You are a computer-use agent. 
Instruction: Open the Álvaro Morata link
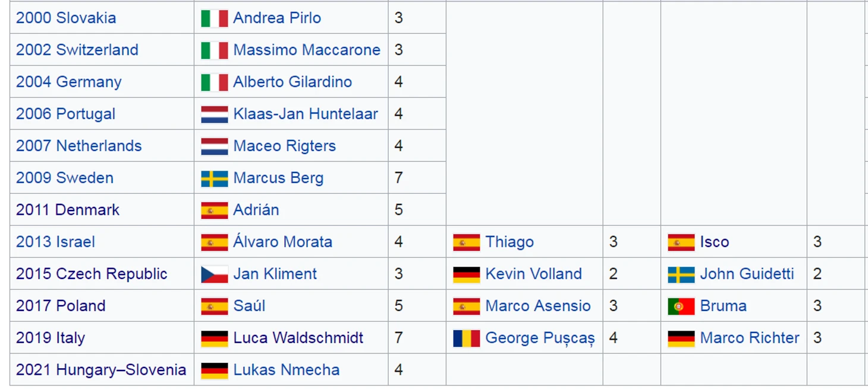(x=282, y=242)
